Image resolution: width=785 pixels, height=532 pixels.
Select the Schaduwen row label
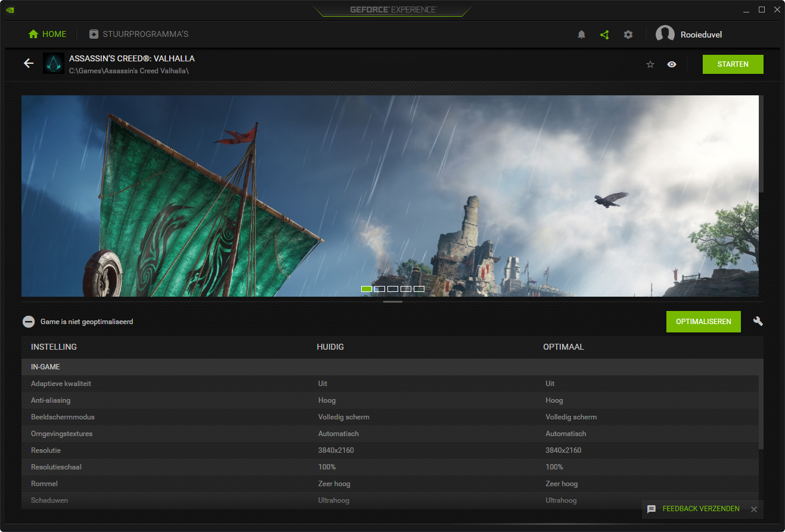(x=49, y=500)
